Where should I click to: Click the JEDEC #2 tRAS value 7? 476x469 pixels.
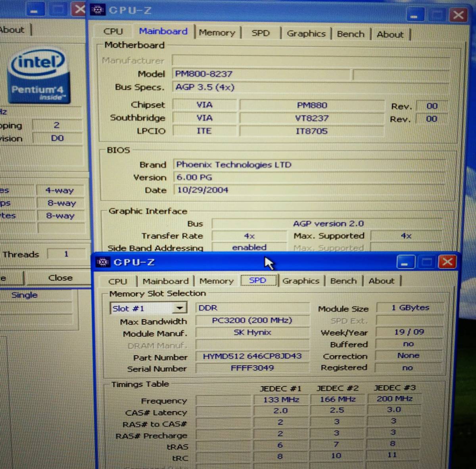[x=336, y=444]
